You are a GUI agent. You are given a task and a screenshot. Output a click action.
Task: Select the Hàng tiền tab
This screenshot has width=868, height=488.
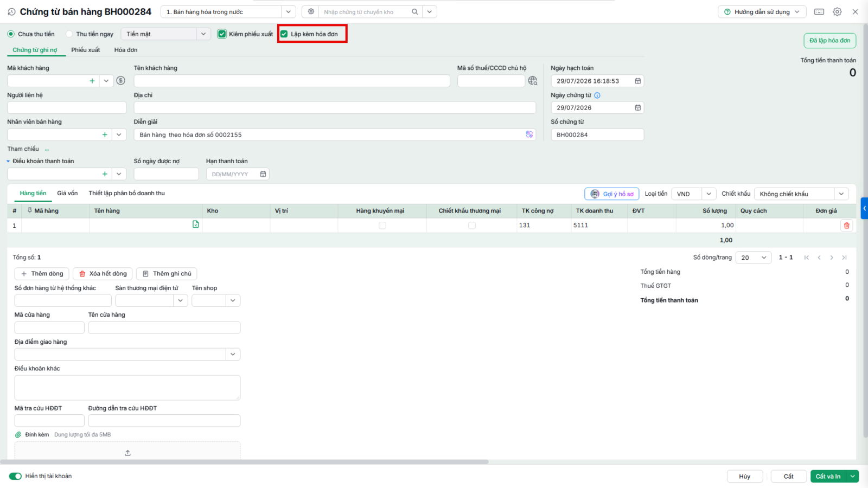[x=33, y=194]
